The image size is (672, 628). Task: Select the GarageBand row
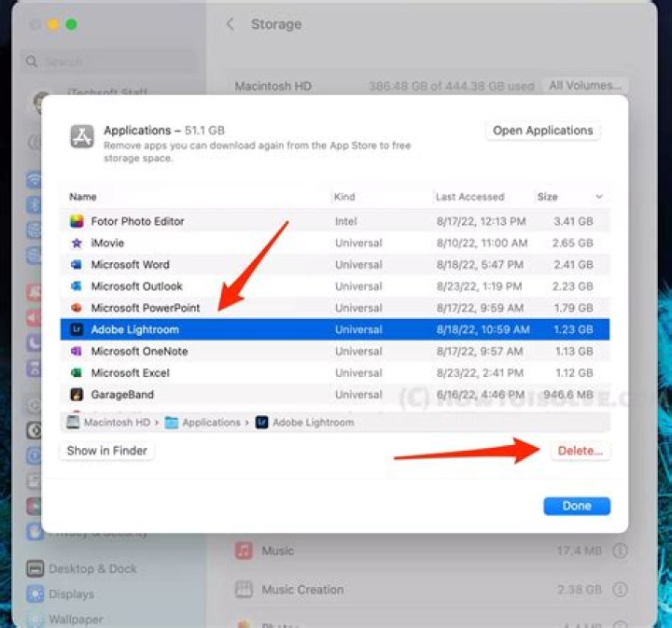point(335,394)
